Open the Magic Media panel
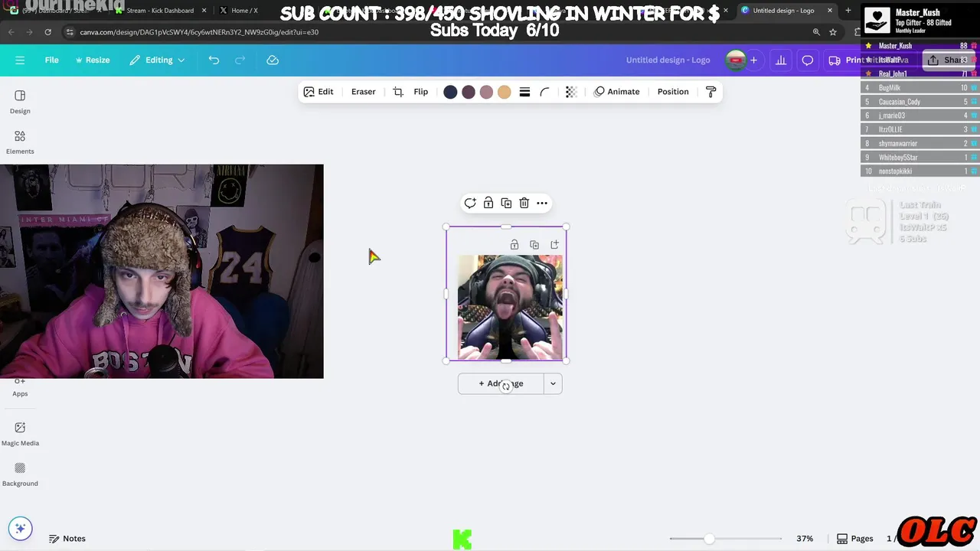Viewport: 980px width, 551px height. click(x=20, y=433)
